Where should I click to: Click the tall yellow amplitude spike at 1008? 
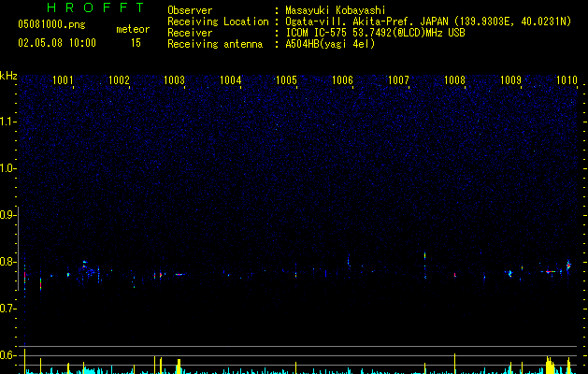pyautogui.click(x=454, y=364)
